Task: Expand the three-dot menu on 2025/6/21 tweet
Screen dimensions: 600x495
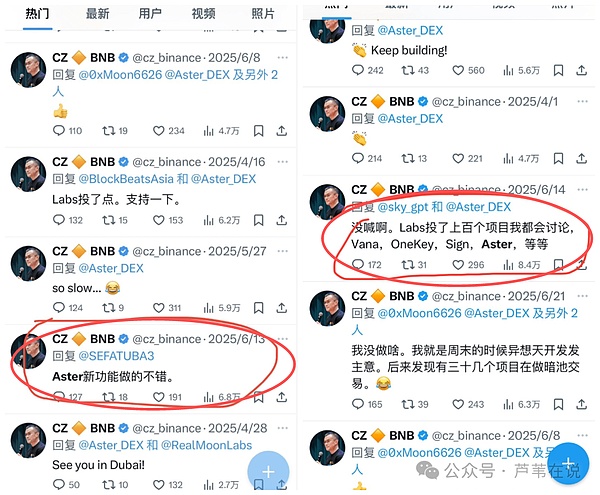Action: point(582,296)
